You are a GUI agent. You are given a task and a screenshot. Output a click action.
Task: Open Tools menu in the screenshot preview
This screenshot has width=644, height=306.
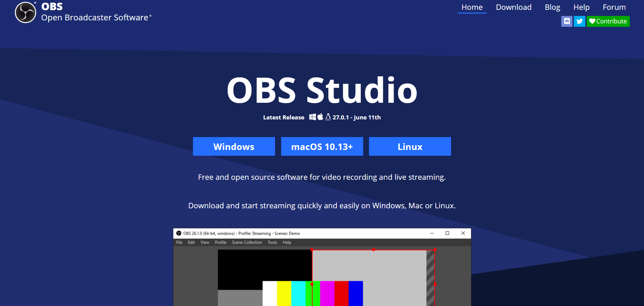tap(272, 242)
